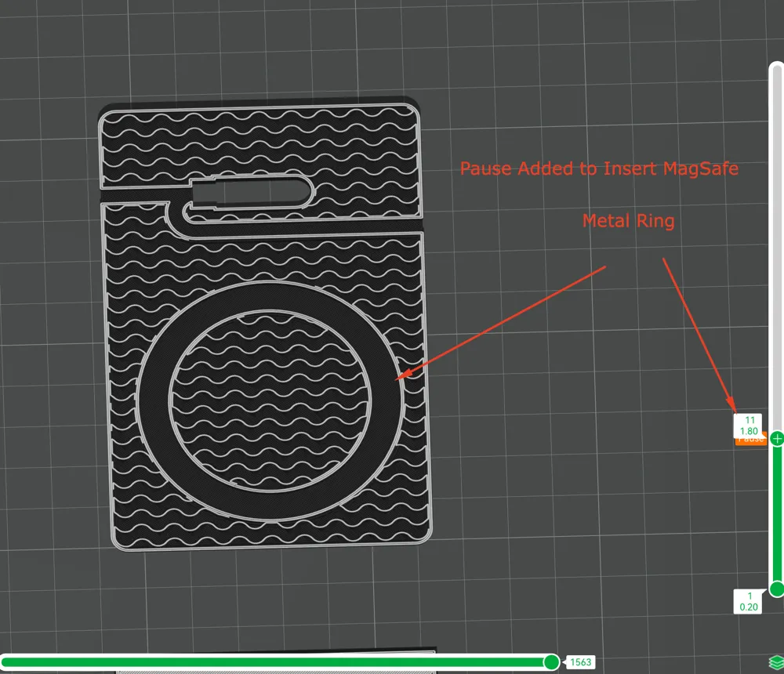Image resolution: width=784 pixels, height=674 pixels.
Task: Click the wavy infill inside the ring
Action: [x=270, y=401]
